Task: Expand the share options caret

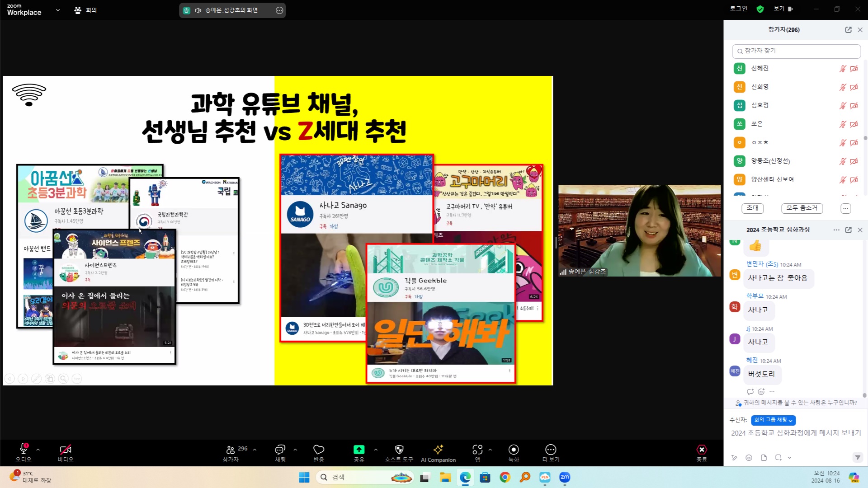Action: (376, 450)
